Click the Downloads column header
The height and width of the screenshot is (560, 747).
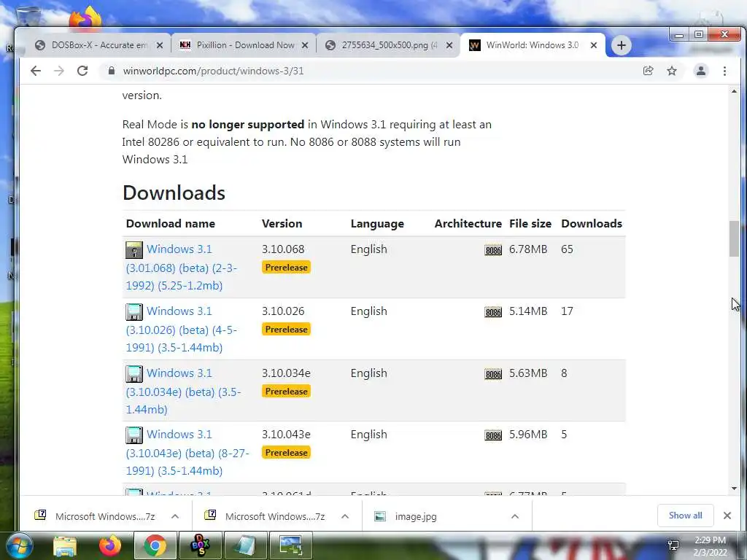tap(592, 223)
